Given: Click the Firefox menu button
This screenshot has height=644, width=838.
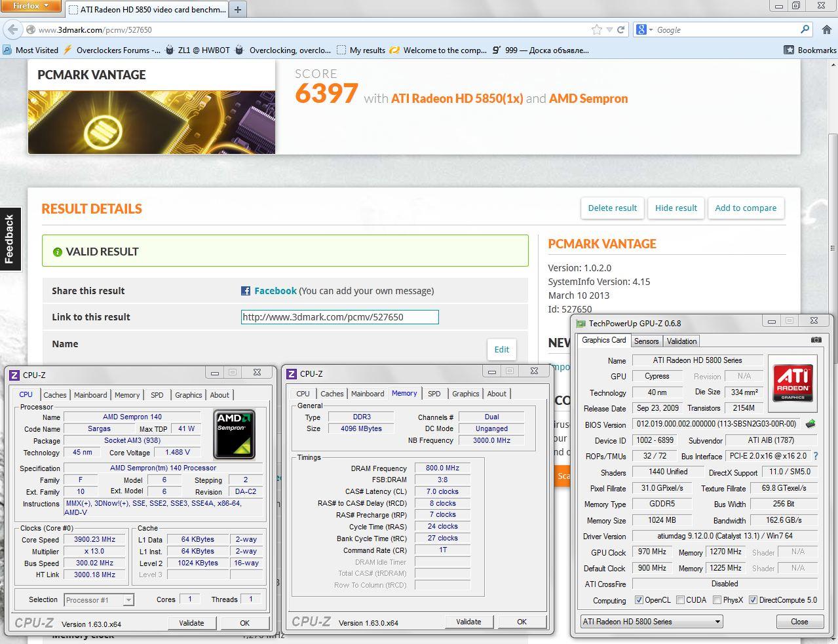Looking at the screenshot, I should (31, 6).
